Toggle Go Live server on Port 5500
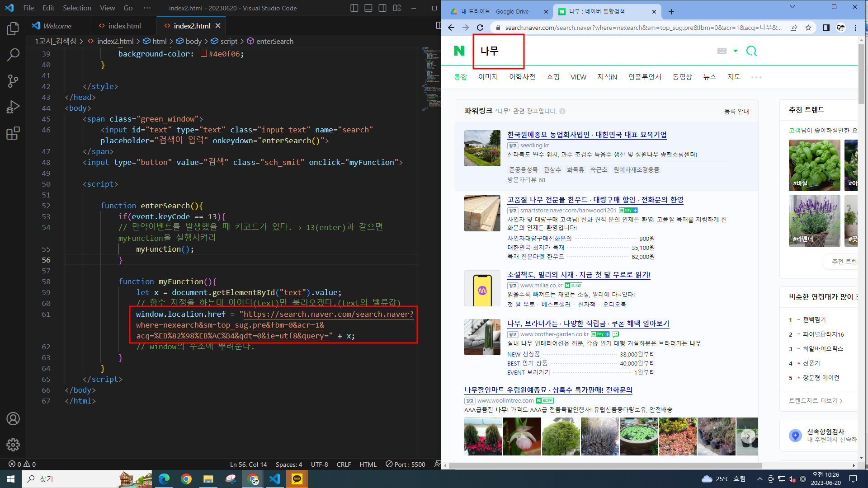Viewport: 868px width, 488px height. [406, 465]
